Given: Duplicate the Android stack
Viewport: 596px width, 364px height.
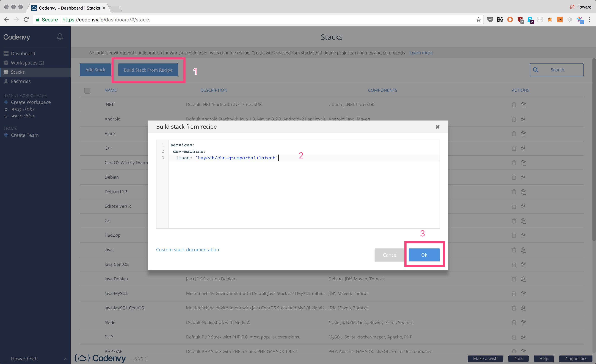Looking at the screenshot, I should (x=524, y=119).
